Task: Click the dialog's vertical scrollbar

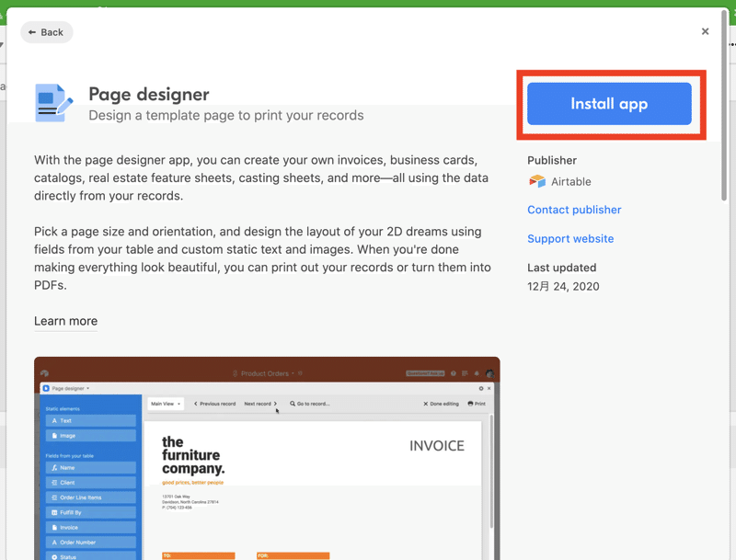Action: [x=724, y=106]
